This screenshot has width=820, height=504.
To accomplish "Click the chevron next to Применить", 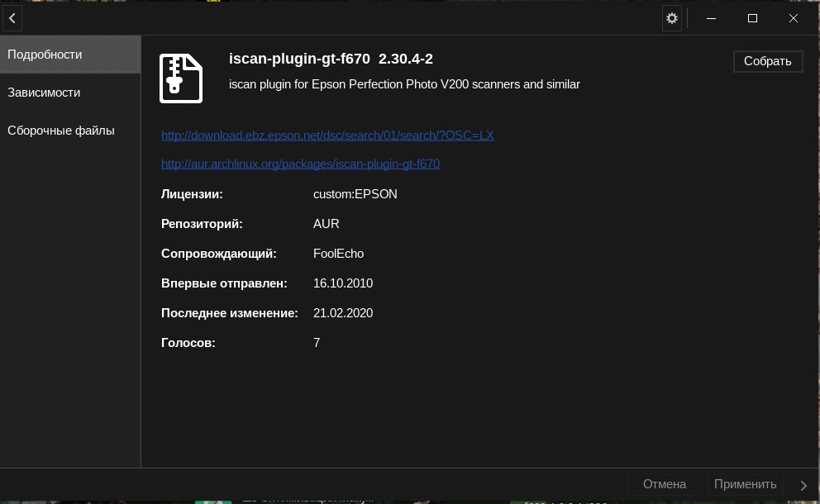I will (803, 485).
